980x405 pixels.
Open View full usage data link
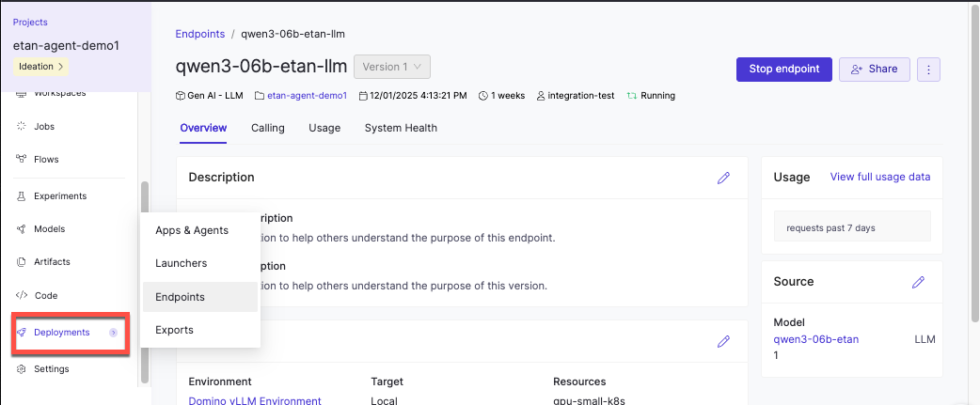(x=880, y=177)
